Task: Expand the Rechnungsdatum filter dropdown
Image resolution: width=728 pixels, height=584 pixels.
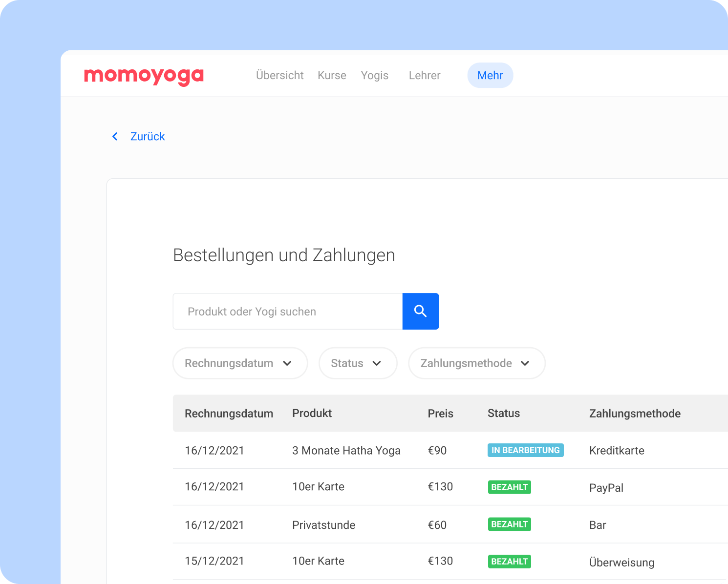Action: tap(239, 363)
